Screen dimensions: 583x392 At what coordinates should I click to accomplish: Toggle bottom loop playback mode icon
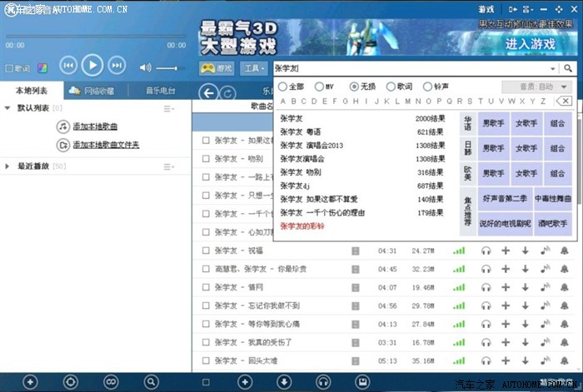111,381
